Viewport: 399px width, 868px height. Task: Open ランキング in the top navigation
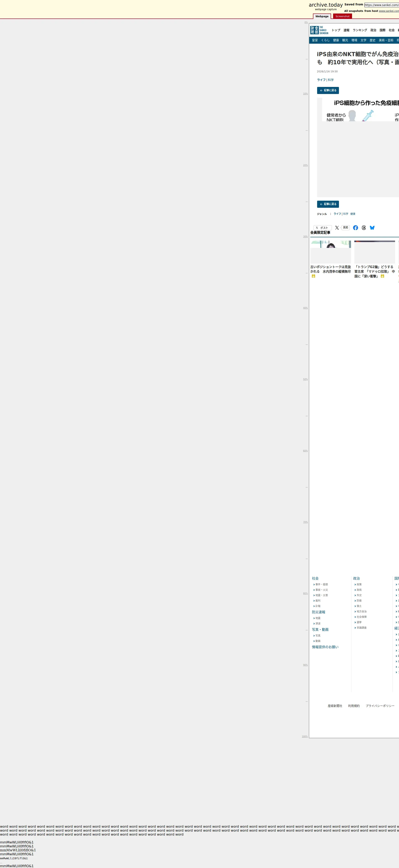360,30
